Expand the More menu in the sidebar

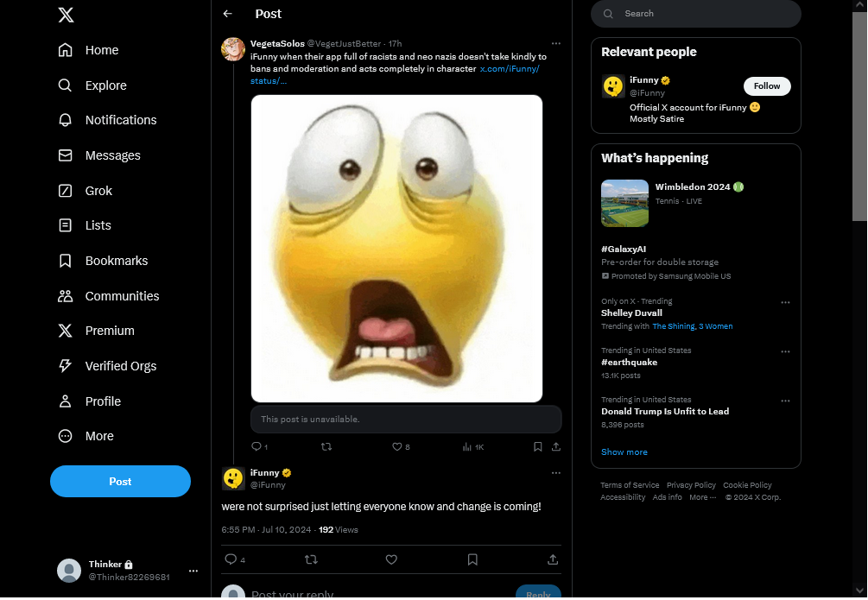pos(86,437)
